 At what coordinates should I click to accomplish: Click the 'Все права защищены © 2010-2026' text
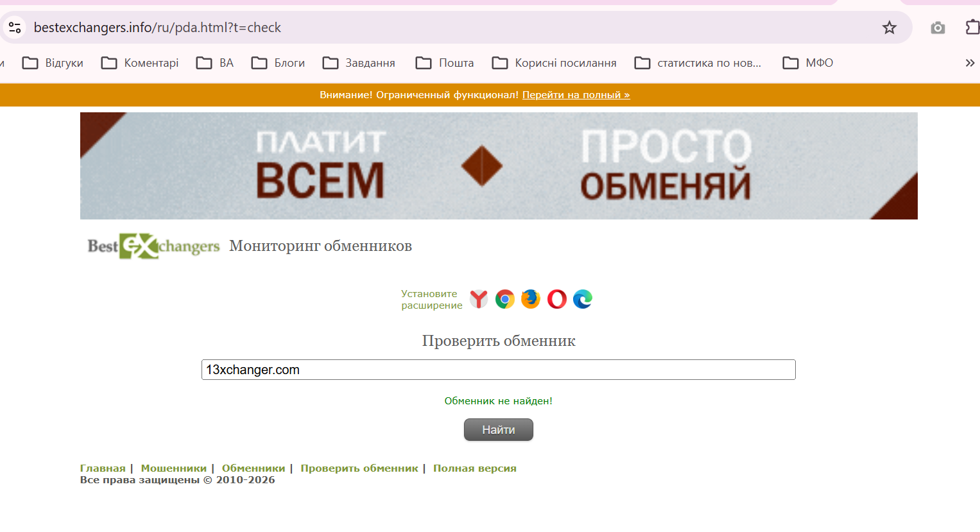178,480
